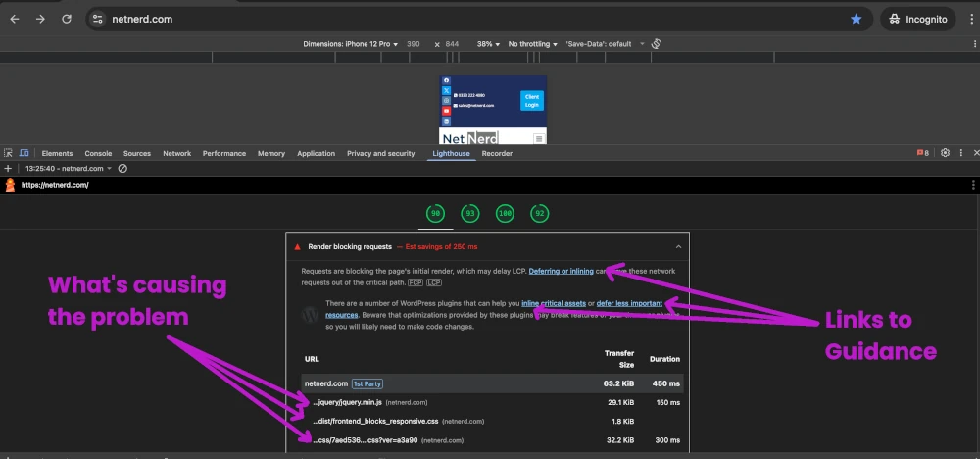Click the performance score gauge showing 90

point(434,213)
